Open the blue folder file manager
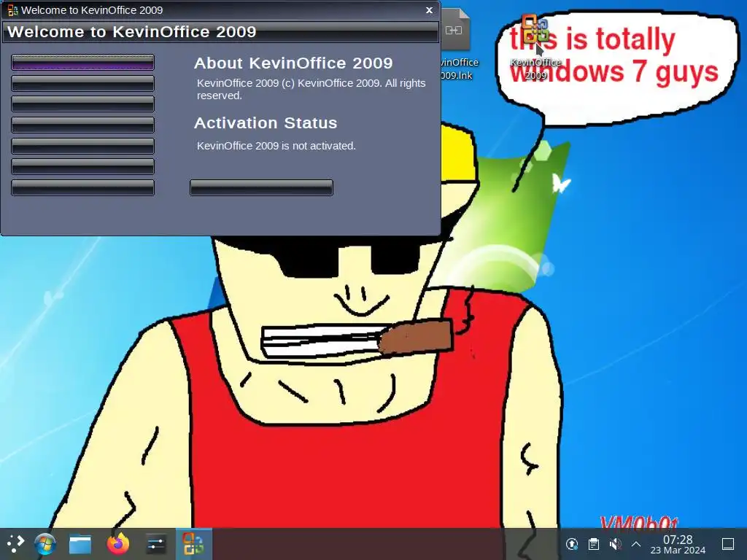Screen dimensions: 747x560 (80, 544)
